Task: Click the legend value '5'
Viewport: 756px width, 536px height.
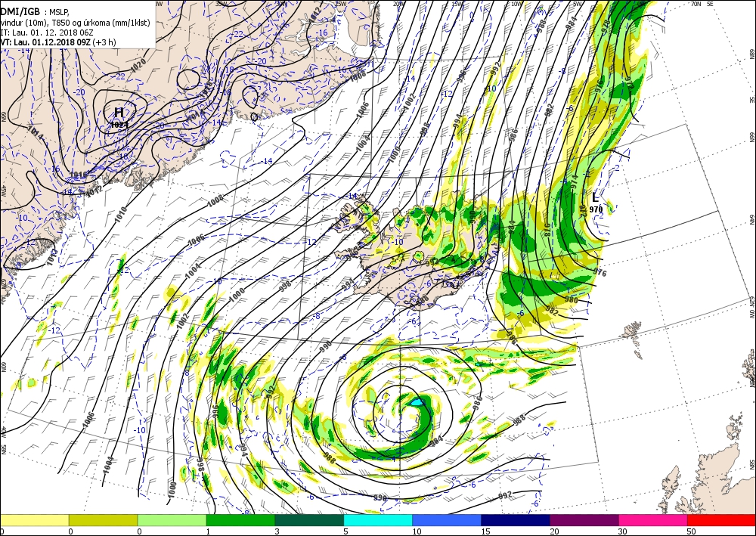Action: [346, 531]
